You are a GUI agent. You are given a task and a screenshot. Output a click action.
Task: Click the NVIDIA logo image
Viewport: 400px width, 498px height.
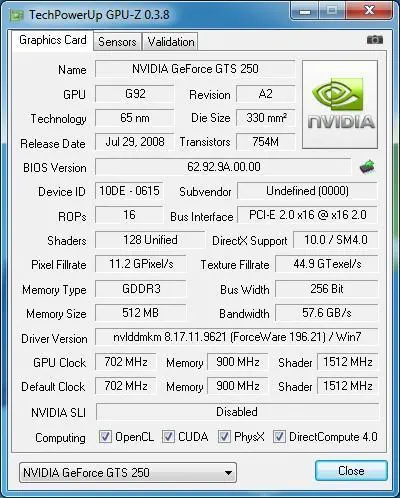point(340,104)
